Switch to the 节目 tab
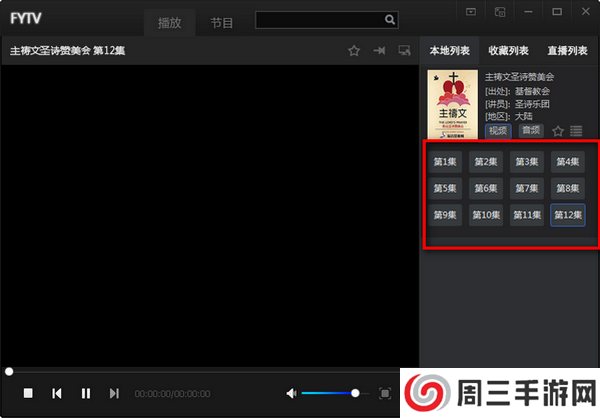Image resolution: width=600 pixels, height=418 pixels. pyautogui.click(x=222, y=23)
